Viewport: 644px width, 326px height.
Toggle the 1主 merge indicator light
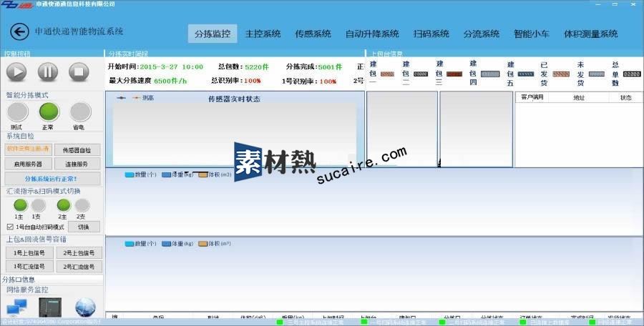[x=20, y=206]
